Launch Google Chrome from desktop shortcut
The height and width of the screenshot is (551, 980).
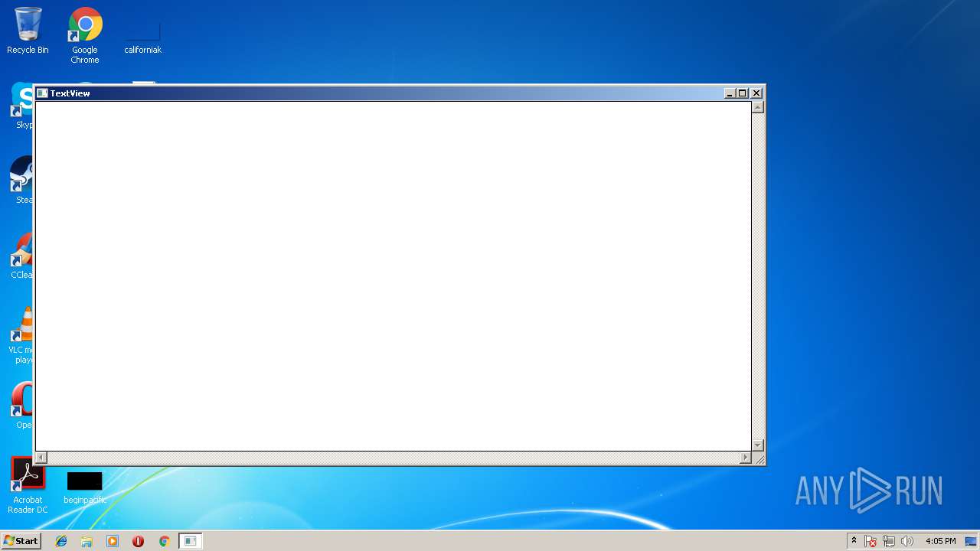tap(85, 34)
